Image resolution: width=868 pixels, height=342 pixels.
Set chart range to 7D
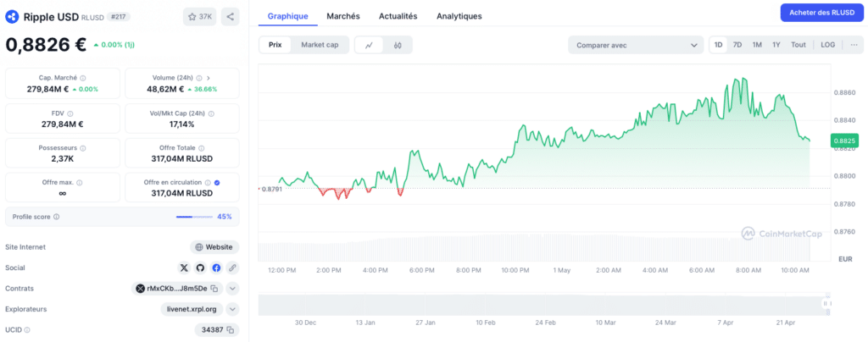pyautogui.click(x=737, y=46)
